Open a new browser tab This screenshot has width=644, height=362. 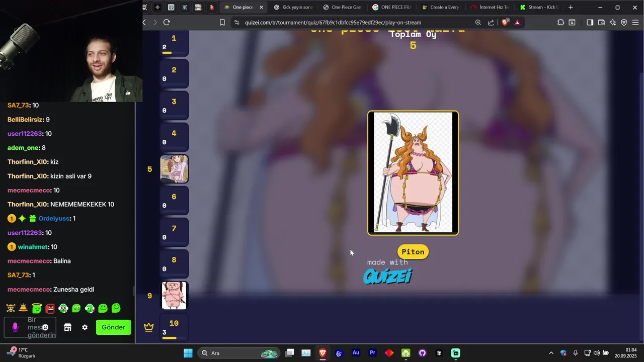point(571,7)
